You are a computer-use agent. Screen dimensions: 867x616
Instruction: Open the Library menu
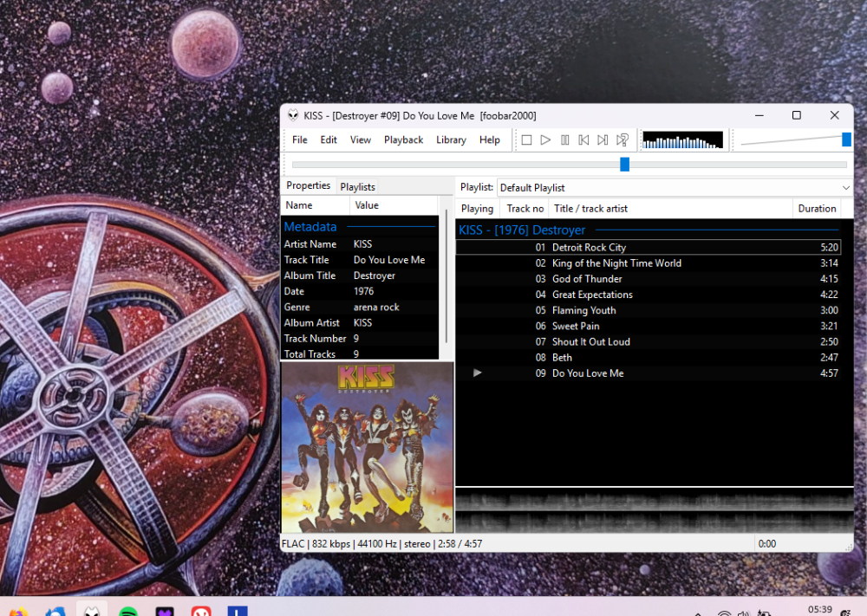[x=451, y=139]
